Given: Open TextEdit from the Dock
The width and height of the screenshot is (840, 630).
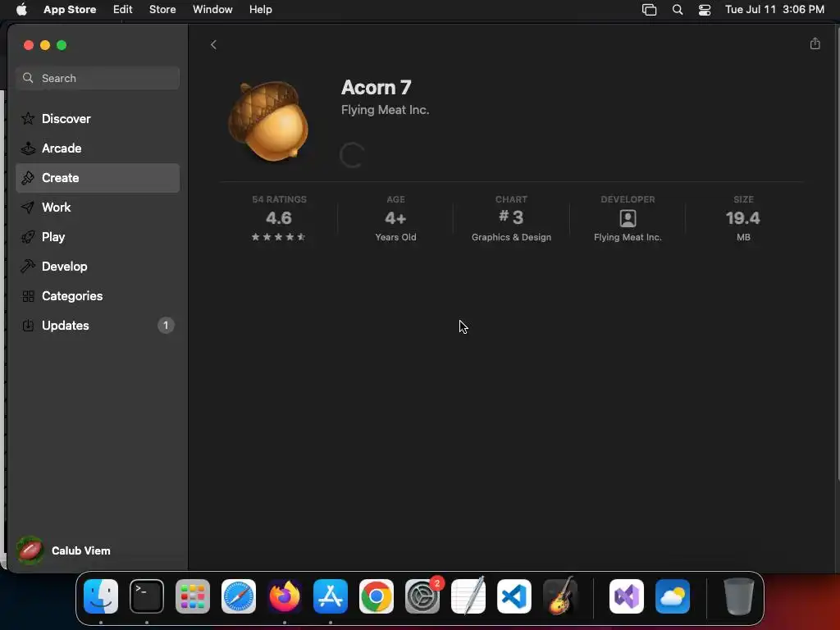Looking at the screenshot, I should [x=468, y=596].
